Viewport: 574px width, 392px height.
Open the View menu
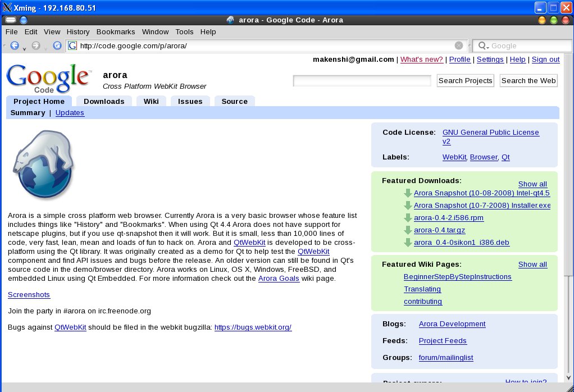click(x=52, y=32)
